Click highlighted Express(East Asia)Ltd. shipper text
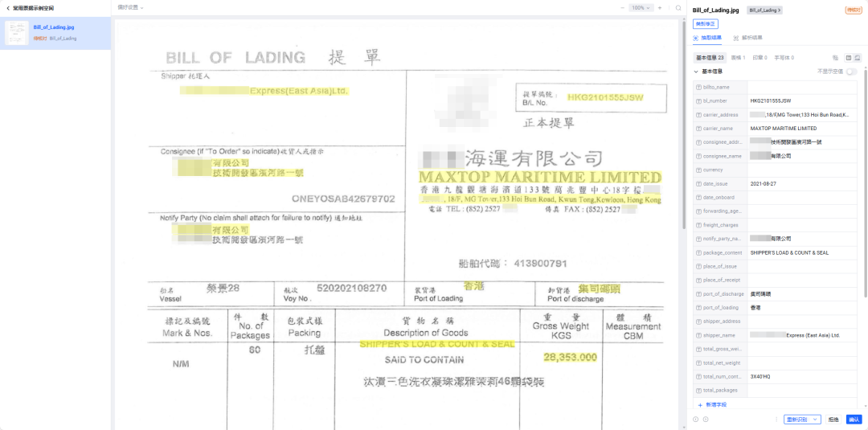 pos(300,91)
